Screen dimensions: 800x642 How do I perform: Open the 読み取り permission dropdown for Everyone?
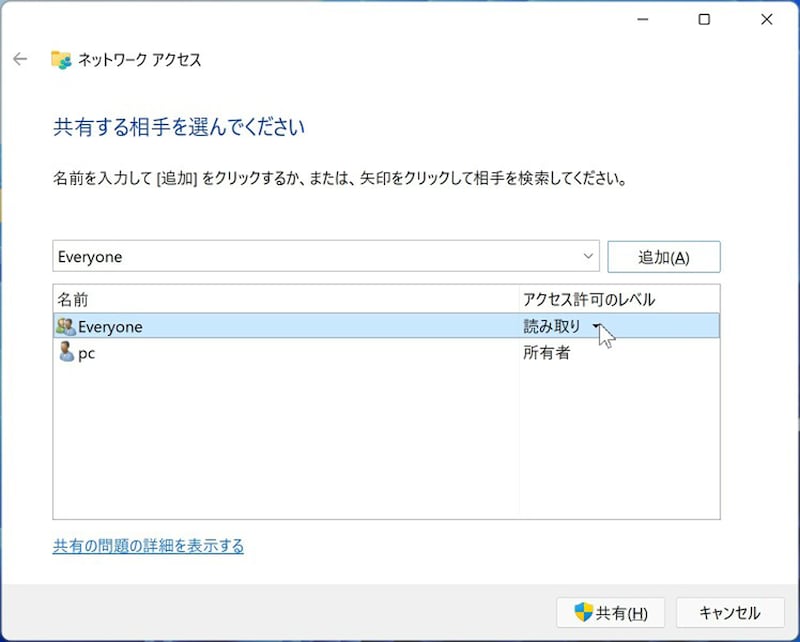coord(597,327)
